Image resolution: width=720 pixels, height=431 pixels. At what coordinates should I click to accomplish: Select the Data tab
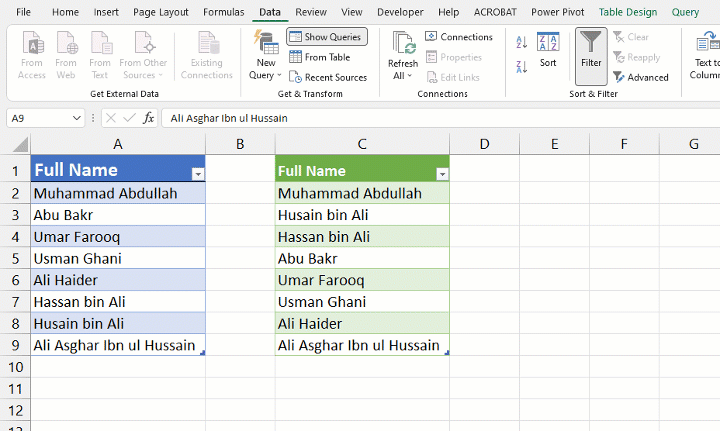(270, 12)
